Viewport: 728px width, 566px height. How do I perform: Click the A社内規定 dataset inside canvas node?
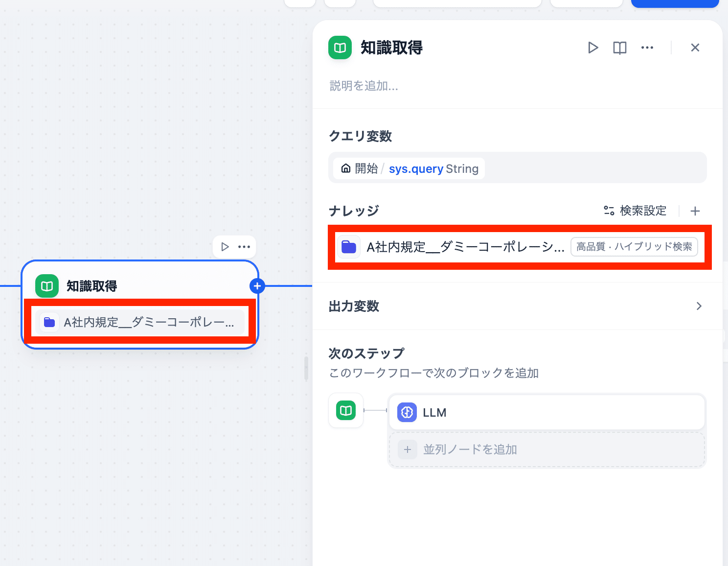[x=140, y=322]
